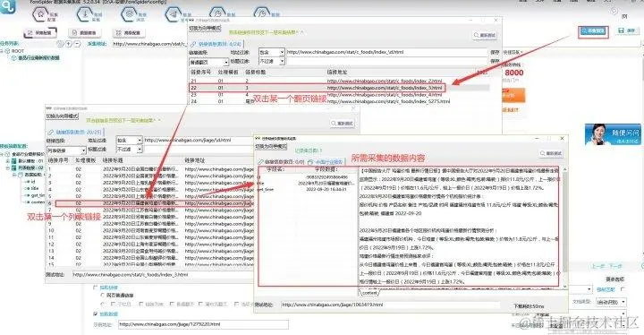Click 重新测试 in the data preview dialog
This screenshot has width=644, height=335.
(x=551, y=153)
